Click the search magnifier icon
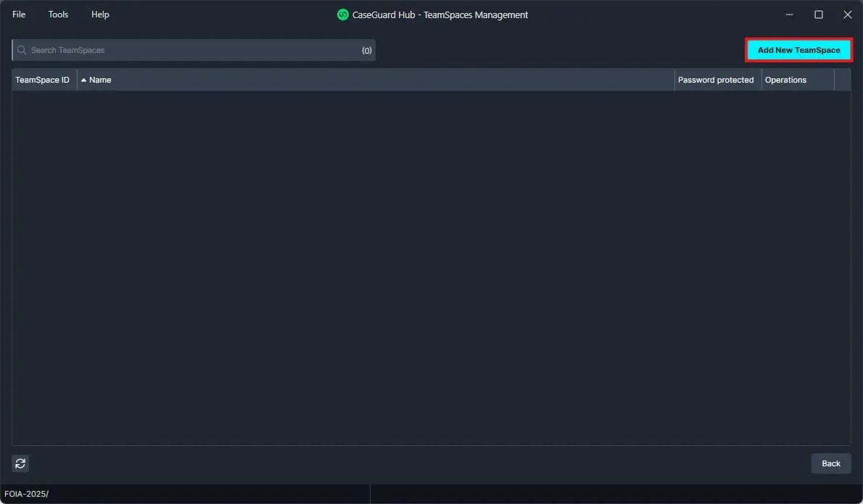 coord(22,50)
